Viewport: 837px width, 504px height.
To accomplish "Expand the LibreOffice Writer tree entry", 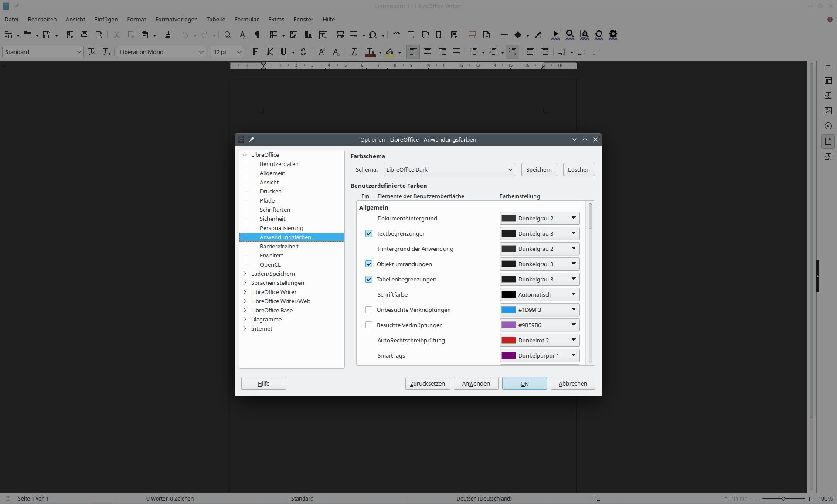I will click(x=245, y=292).
